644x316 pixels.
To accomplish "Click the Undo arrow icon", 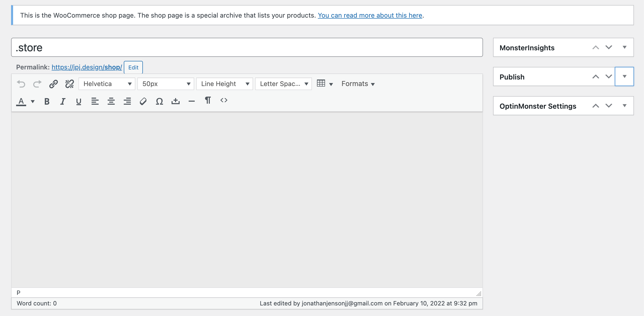I will [21, 84].
